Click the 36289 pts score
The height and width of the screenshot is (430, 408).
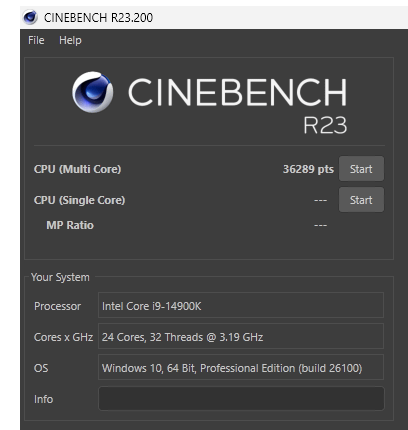[x=308, y=169]
